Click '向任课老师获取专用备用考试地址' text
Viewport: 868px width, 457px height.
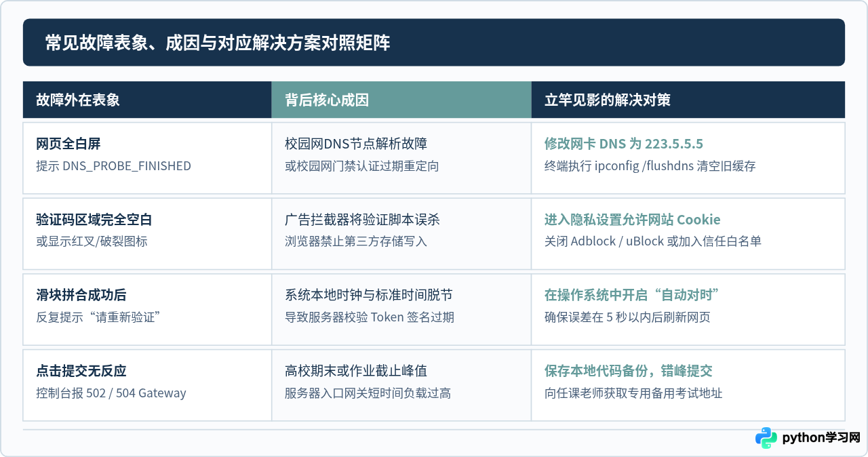tap(633, 393)
